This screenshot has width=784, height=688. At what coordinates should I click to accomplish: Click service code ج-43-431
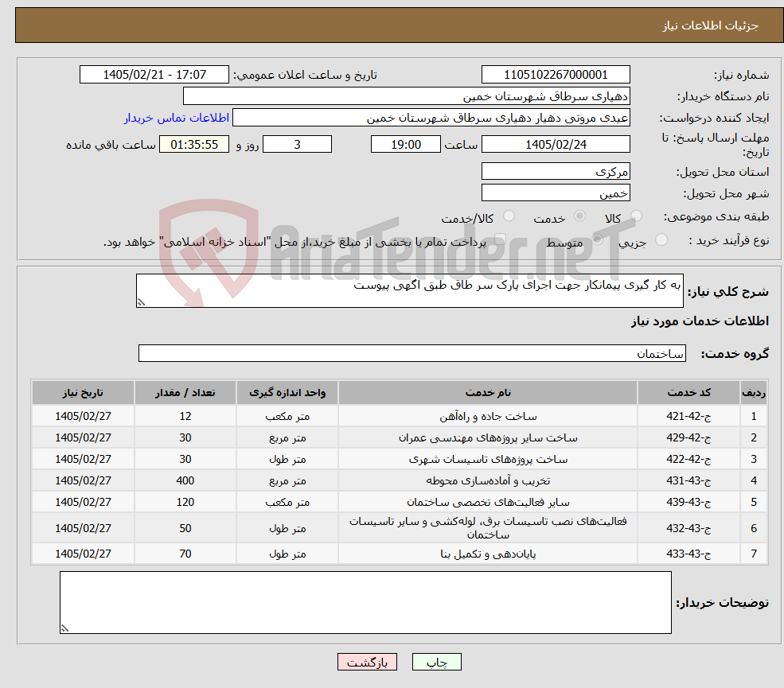[688, 480]
